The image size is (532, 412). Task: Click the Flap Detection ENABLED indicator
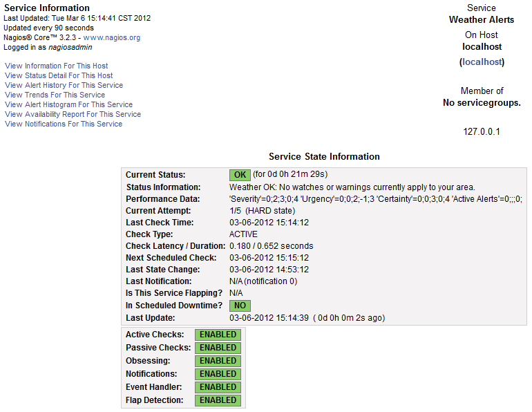[x=218, y=400]
